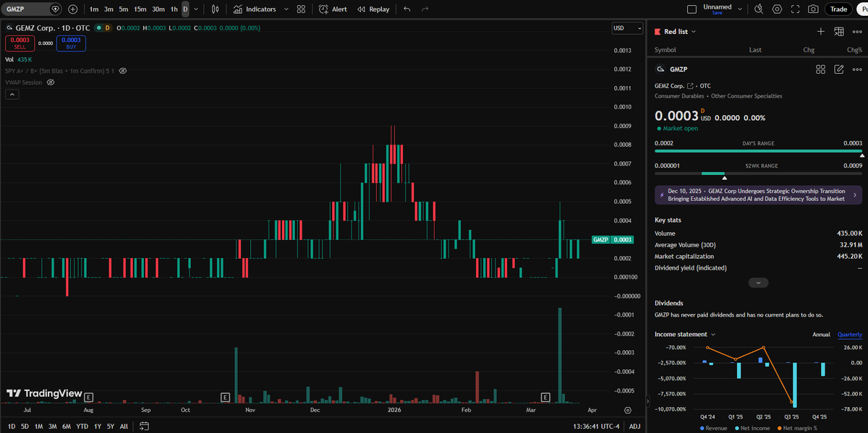The image size is (868, 433).
Task: Expand more Key stats chevron button
Action: [758, 283]
